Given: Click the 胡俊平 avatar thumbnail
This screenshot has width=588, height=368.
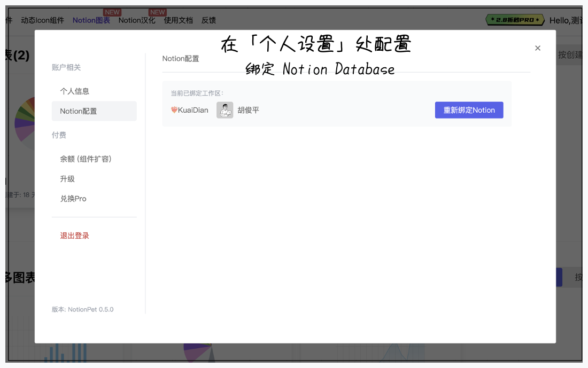Looking at the screenshot, I should [x=225, y=110].
